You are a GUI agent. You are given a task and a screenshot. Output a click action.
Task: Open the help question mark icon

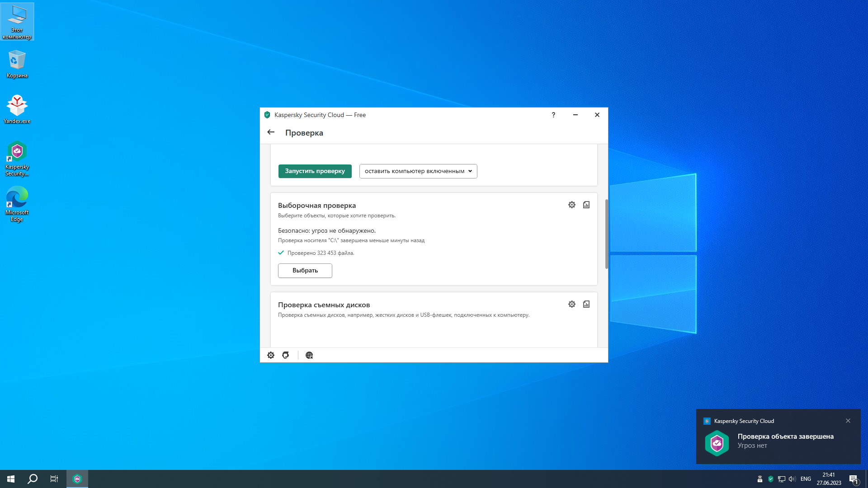[x=553, y=115]
